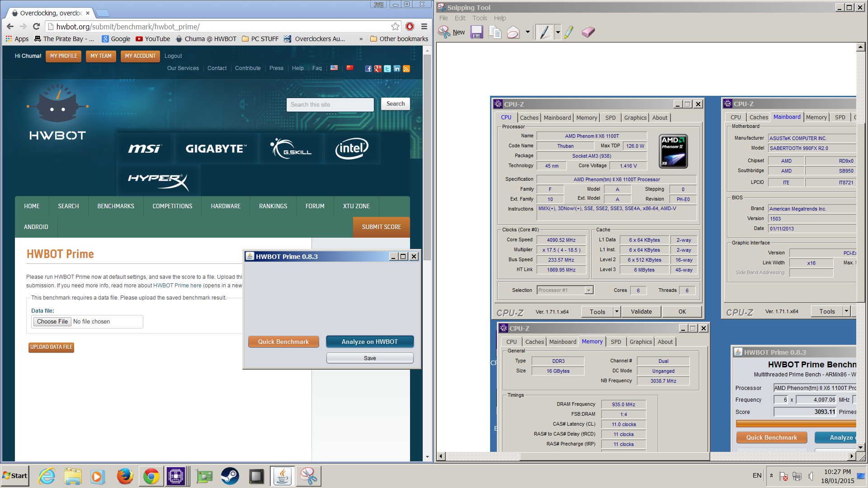Select the Pen tool in Snipping Tool
The height and width of the screenshot is (488, 868).
click(544, 32)
